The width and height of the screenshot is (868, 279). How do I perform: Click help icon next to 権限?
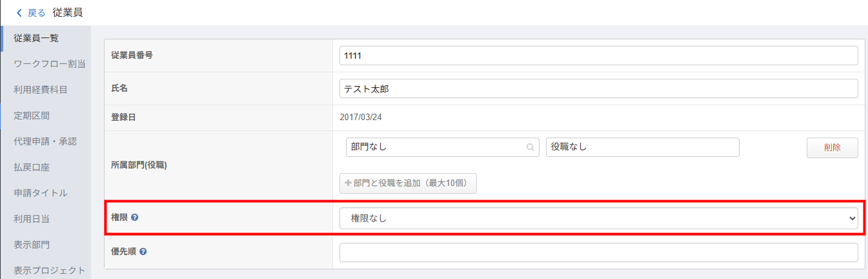point(135,218)
